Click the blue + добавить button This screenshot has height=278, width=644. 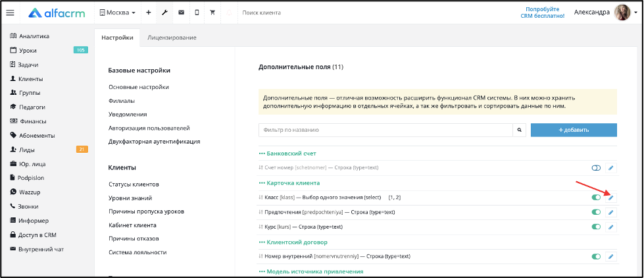coord(574,130)
